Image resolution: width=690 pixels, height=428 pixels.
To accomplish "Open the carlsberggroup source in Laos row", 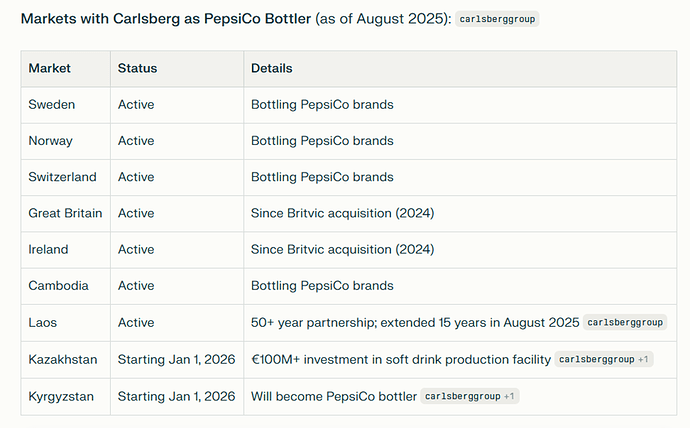I will coord(625,323).
